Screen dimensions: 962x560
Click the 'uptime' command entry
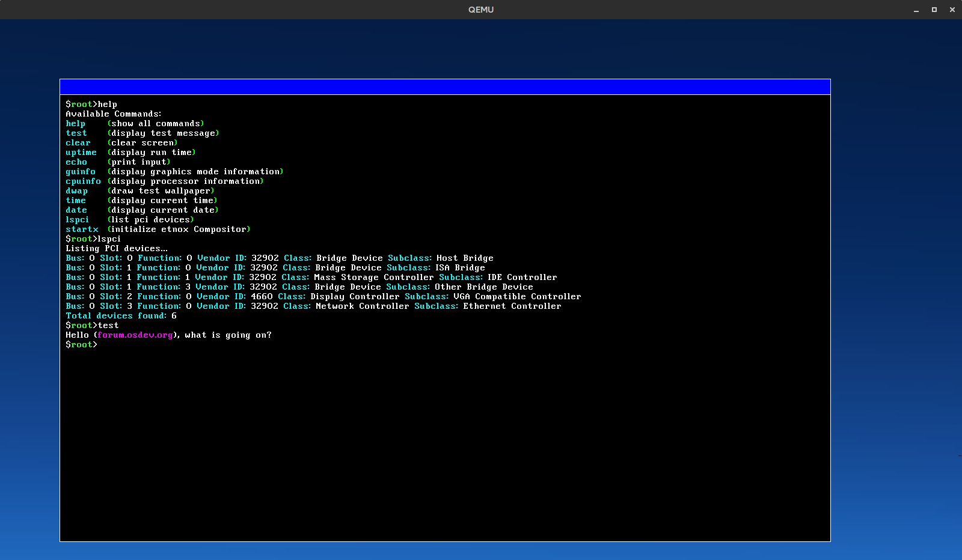click(81, 153)
